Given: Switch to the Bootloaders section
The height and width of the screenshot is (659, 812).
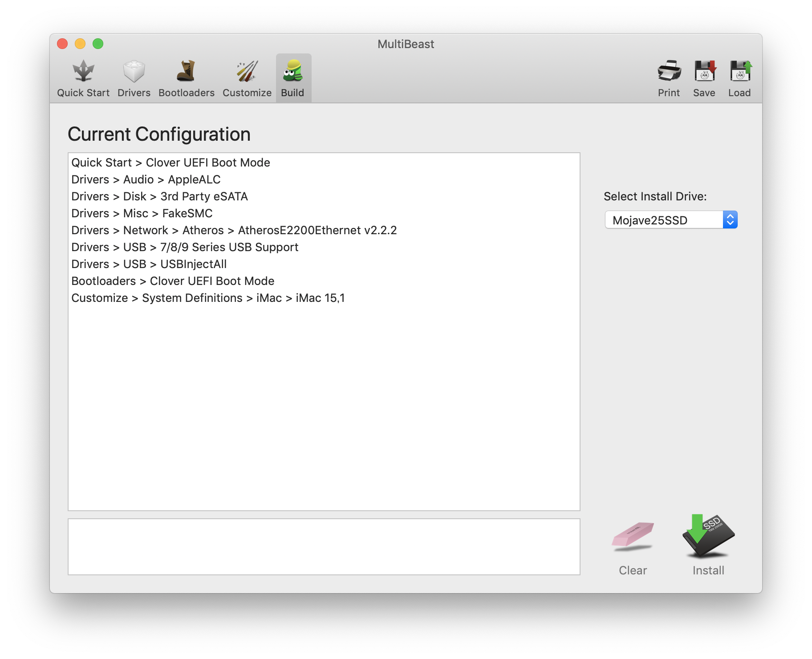Looking at the screenshot, I should [x=187, y=78].
